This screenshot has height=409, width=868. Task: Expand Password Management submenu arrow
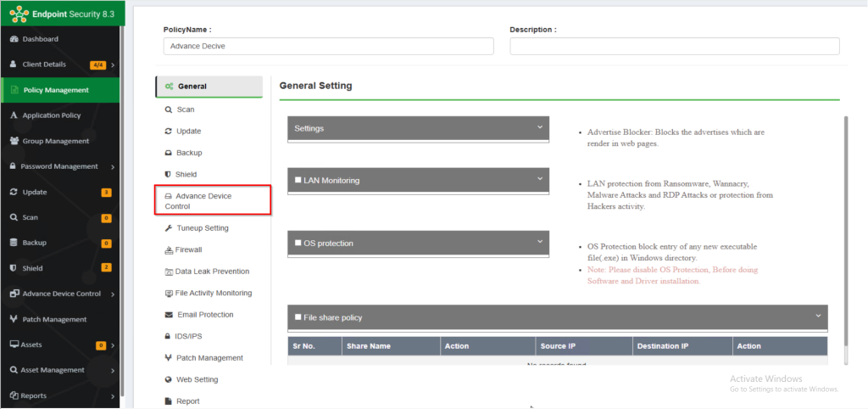pos(113,166)
